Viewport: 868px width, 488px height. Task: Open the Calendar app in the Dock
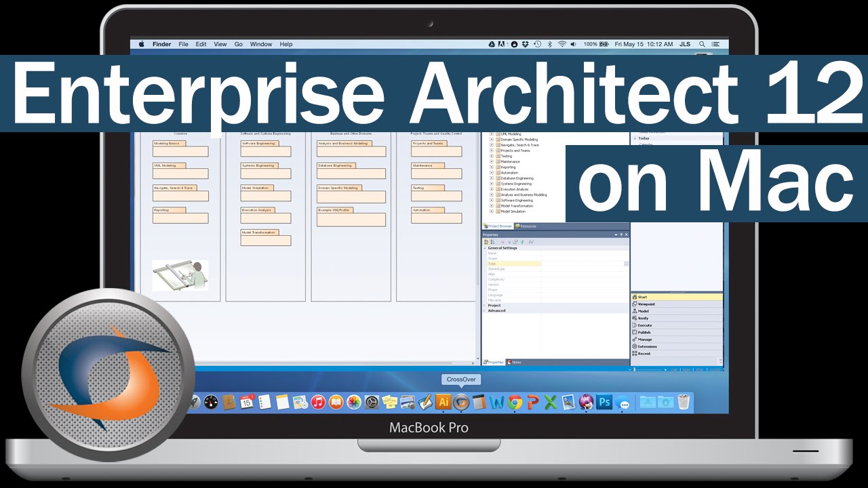pos(247,402)
